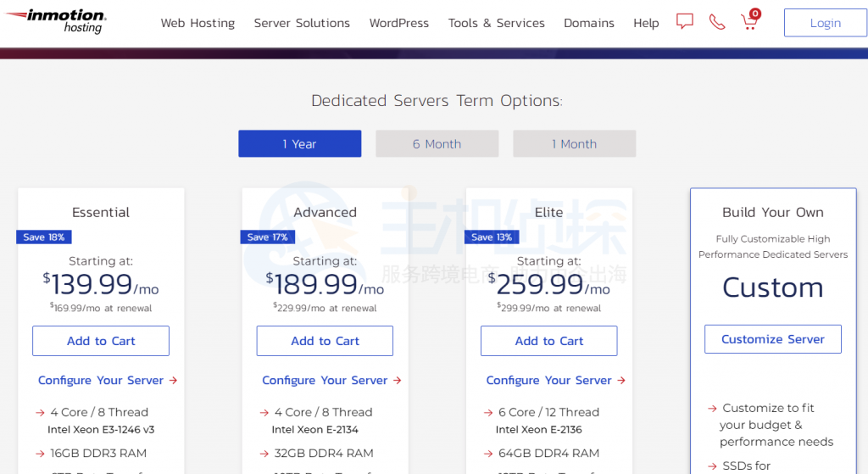The height and width of the screenshot is (474, 868).
Task: Open the shopping cart icon
Action: (x=749, y=21)
